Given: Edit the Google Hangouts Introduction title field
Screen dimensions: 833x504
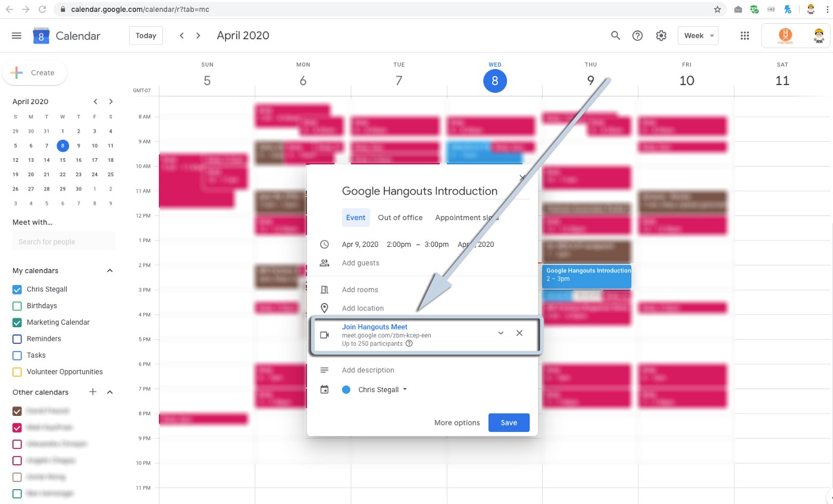Looking at the screenshot, I should pos(436,191).
